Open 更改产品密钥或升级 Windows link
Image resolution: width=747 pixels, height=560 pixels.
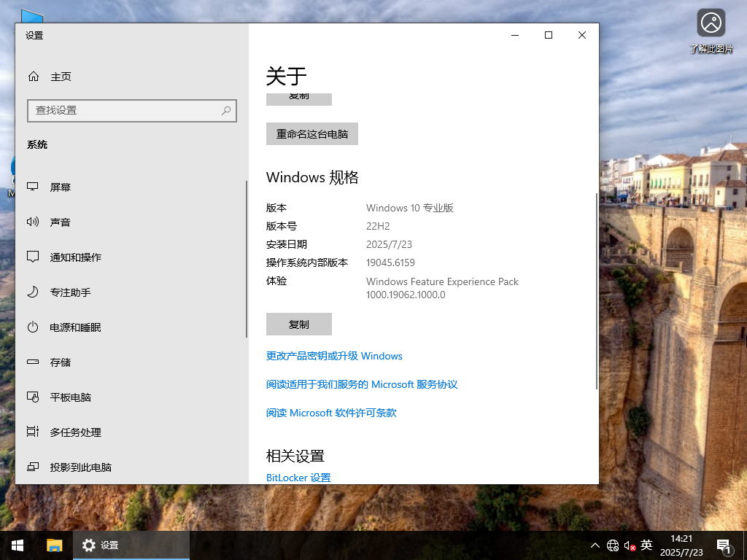click(x=333, y=356)
